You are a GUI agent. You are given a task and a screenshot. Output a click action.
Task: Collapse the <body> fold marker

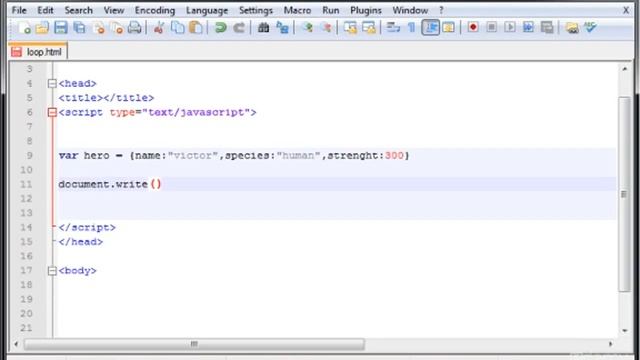[x=52, y=271]
